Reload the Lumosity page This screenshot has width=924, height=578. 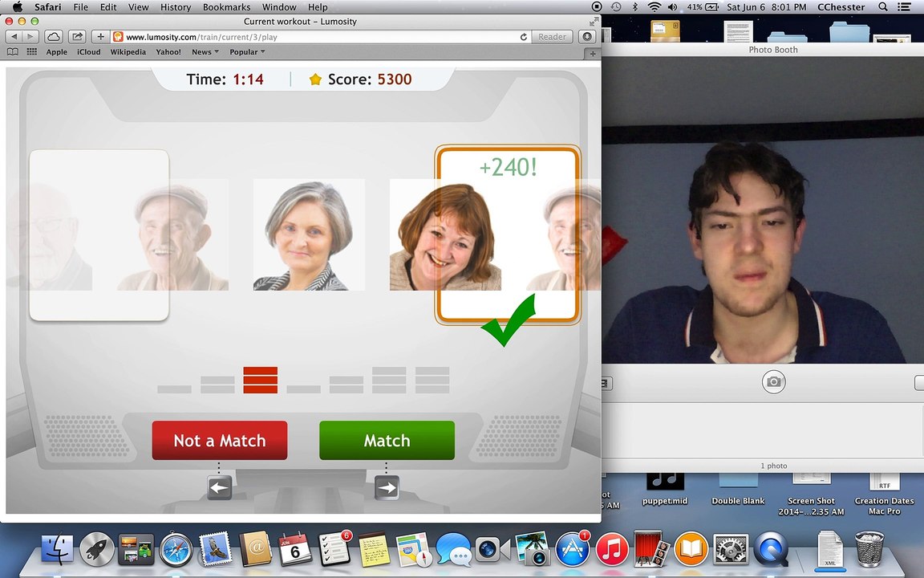[523, 37]
